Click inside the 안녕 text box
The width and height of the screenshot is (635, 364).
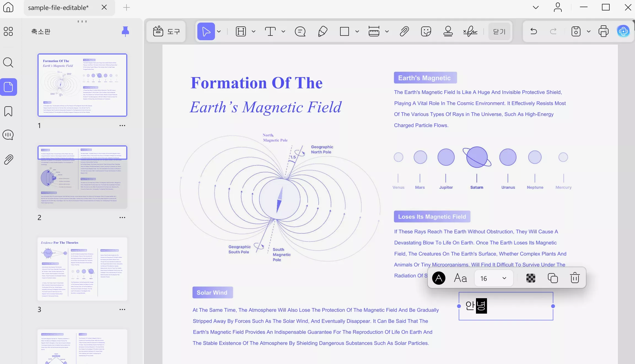point(506,306)
